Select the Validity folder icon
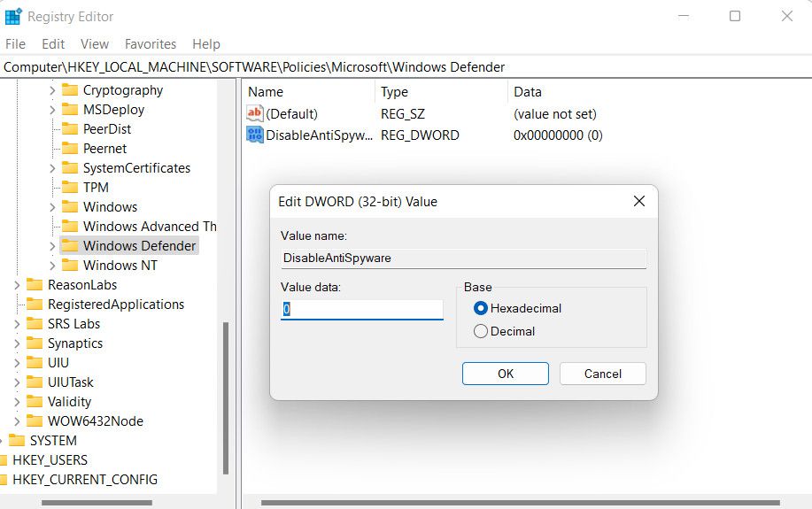812x509 pixels. click(35, 402)
